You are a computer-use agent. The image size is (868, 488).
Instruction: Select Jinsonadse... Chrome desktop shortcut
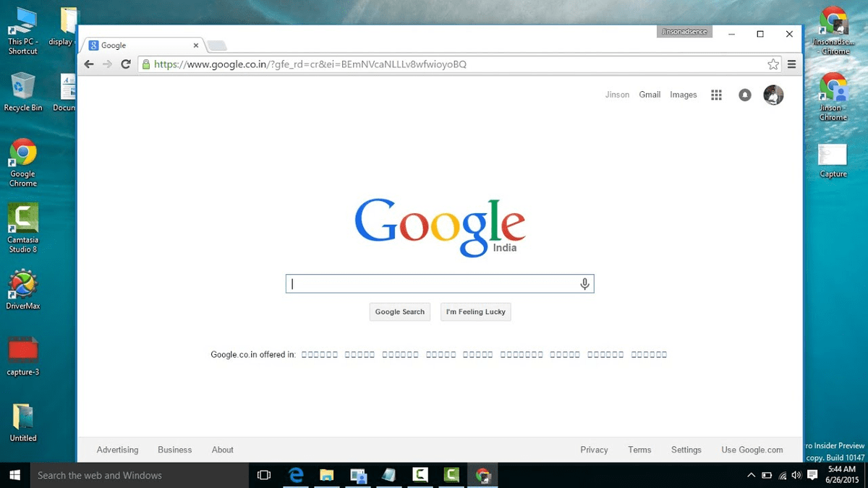click(833, 31)
